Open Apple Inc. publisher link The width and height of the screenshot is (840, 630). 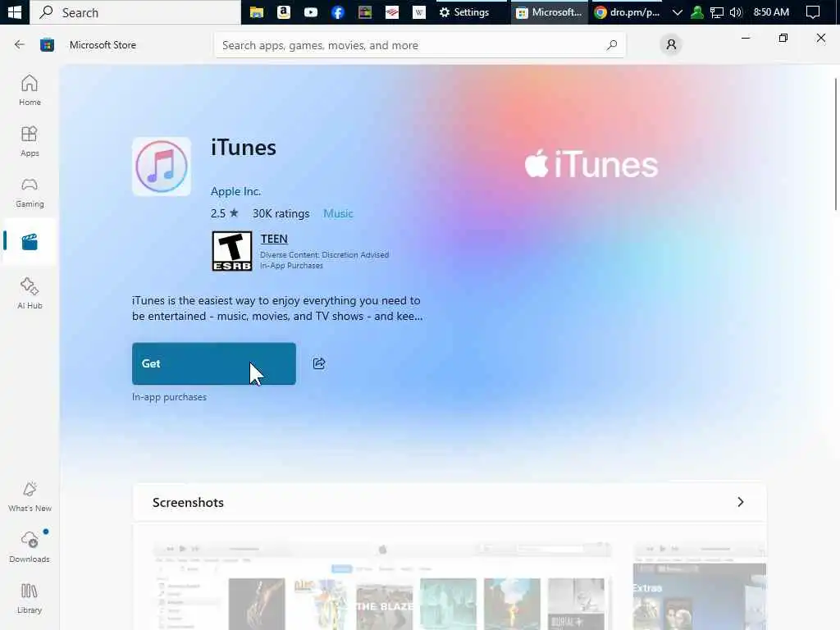[x=235, y=191]
